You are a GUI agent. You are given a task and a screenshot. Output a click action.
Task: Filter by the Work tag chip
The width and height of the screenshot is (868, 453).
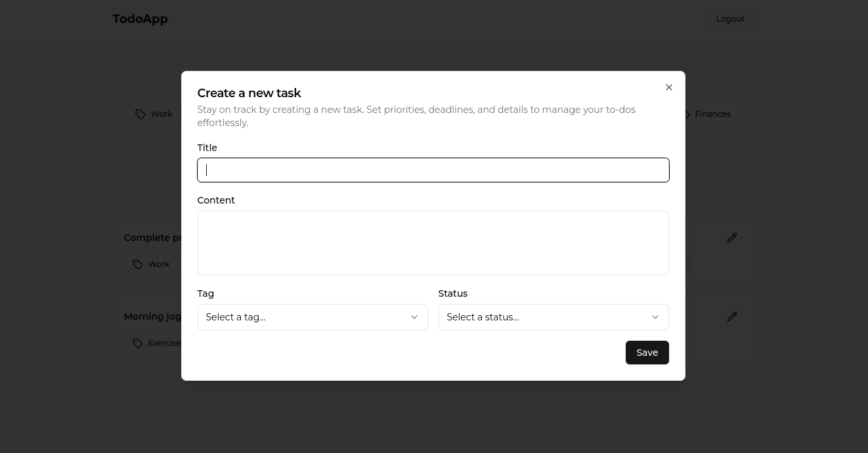[x=154, y=114]
